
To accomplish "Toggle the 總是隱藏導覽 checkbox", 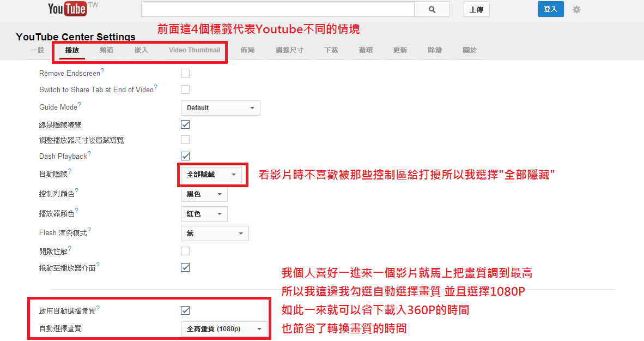I will click(x=185, y=124).
